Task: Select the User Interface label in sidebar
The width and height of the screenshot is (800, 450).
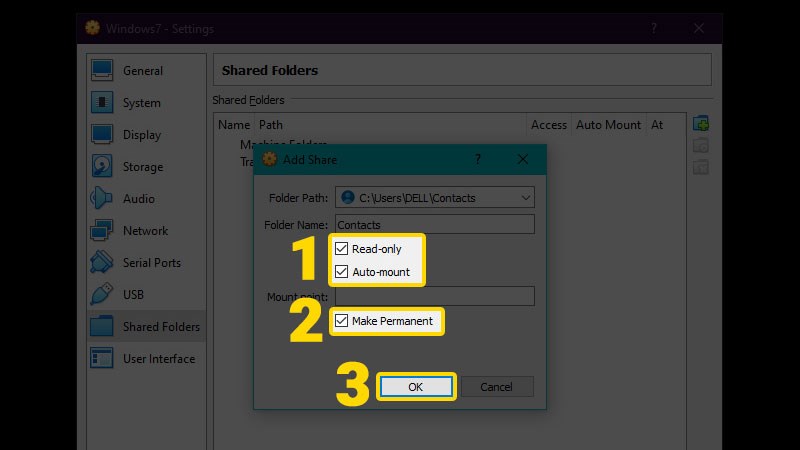Action: 159,359
